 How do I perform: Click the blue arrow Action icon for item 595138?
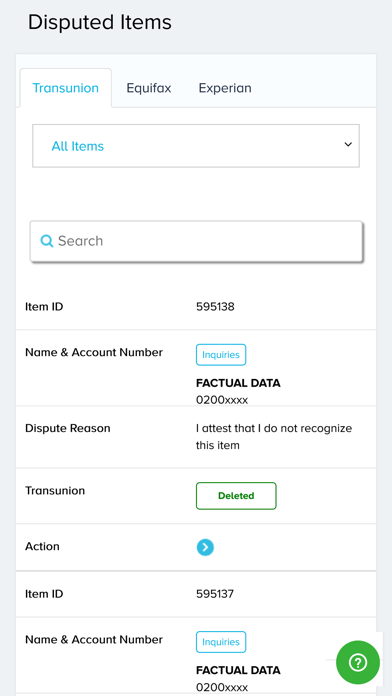click(x=205, y=547)
